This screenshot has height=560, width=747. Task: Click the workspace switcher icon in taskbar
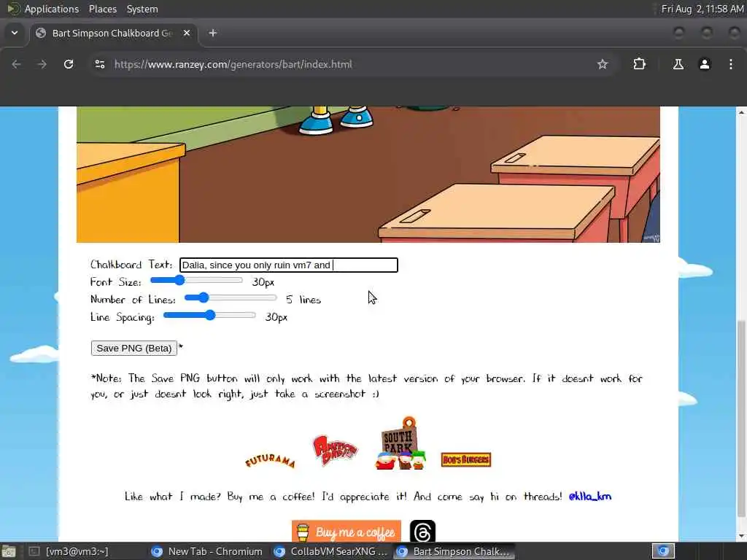(663, 551)
